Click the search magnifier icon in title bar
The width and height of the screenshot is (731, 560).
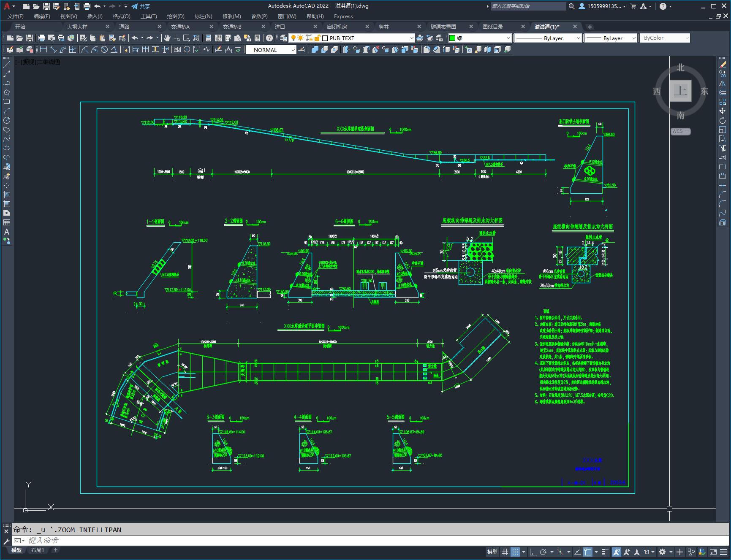pos(571,6)
